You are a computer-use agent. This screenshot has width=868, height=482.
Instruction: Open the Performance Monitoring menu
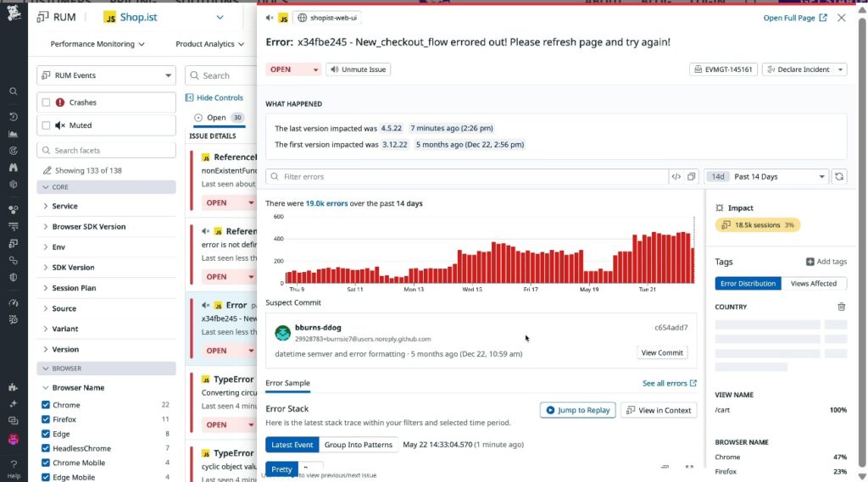click(97, 44)
